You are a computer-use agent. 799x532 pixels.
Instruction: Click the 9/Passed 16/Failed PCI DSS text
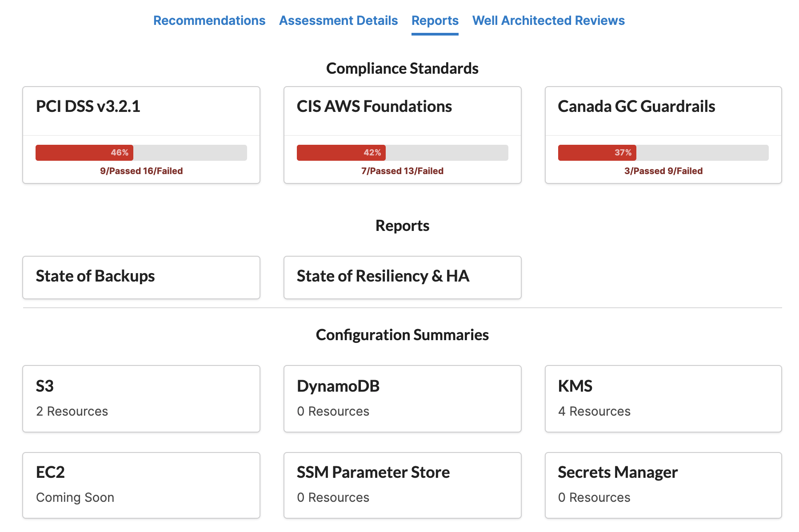pyautogui.click(x=141, y=171)
